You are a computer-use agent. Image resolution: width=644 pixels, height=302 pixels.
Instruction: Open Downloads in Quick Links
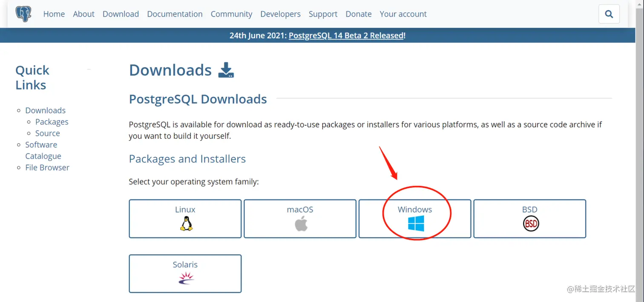tap(45, 110)
